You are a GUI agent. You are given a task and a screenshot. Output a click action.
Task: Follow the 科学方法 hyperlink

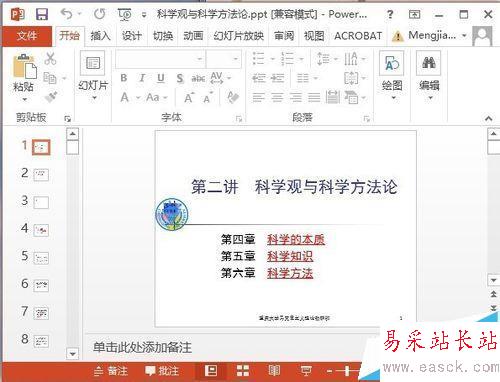(x=290, y=274)
